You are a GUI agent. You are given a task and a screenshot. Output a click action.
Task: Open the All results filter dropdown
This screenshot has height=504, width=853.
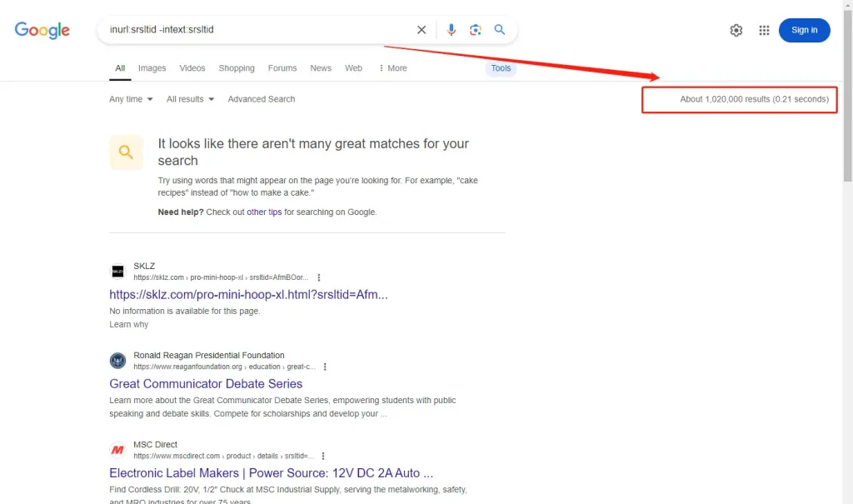(191, 99)
